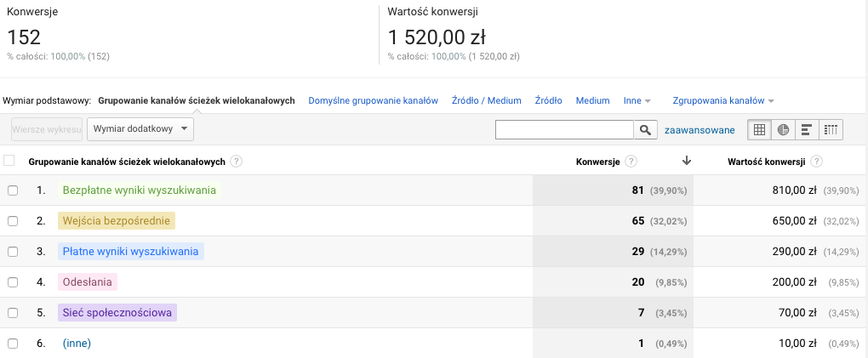
Task: Click the 10,00 zł conversion value
Action: click(797, 343)
